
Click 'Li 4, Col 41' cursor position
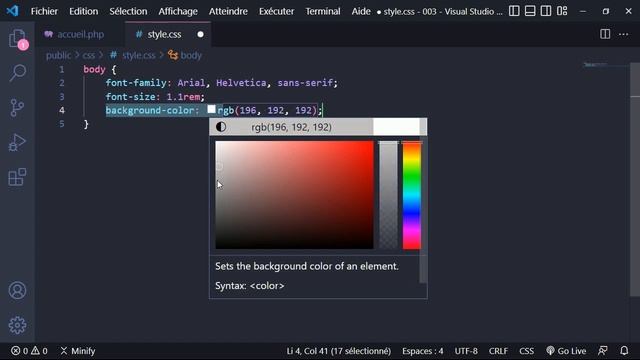[338, 351]
